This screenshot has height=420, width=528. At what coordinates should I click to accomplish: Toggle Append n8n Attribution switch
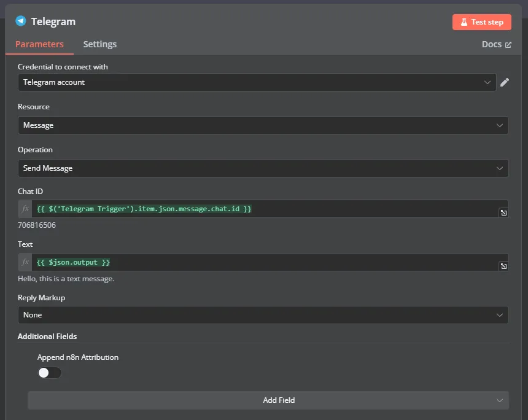click(50, 373)
